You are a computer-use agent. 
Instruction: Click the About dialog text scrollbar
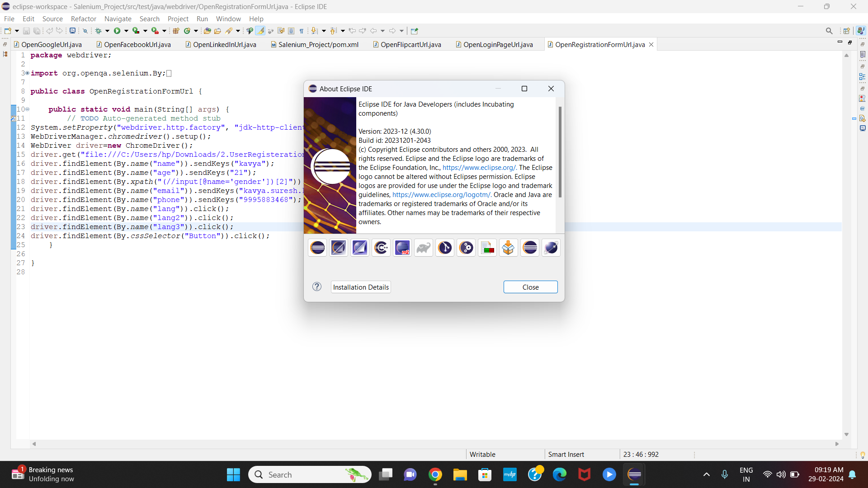pyautogui.click(x=560, y=152)
